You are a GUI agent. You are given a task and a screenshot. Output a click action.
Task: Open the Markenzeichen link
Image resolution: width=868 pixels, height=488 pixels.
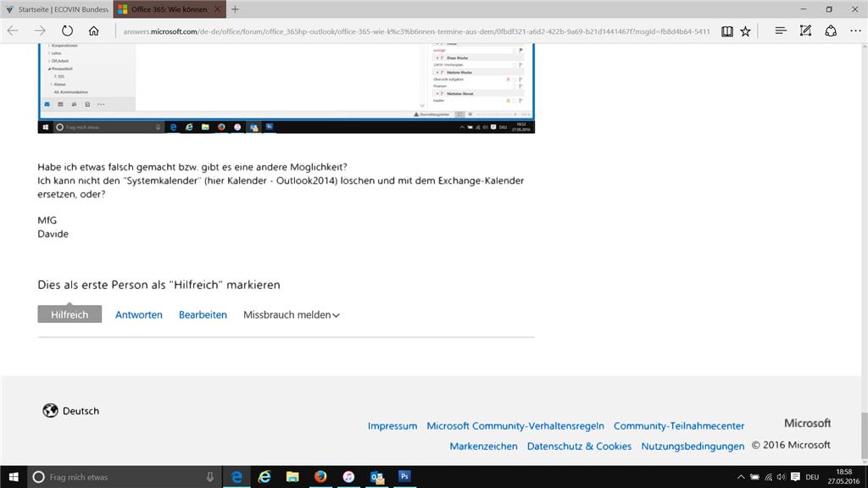(x=483, y=446)
